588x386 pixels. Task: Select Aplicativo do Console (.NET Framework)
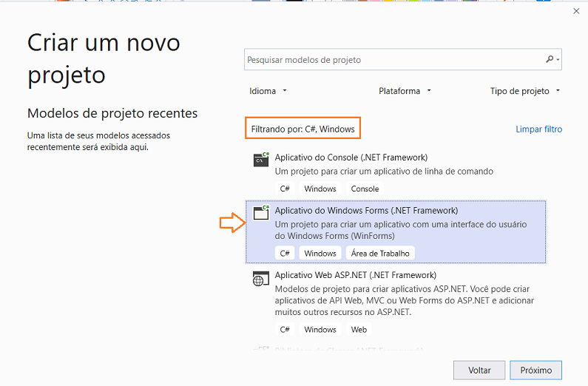pyautogui.click(x=396, y=172)
